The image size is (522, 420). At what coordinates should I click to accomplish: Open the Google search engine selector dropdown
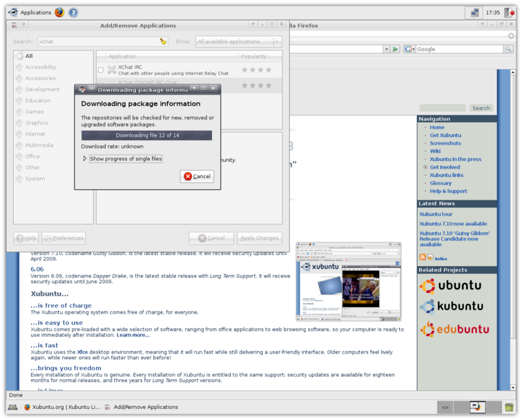coord(409,49)
